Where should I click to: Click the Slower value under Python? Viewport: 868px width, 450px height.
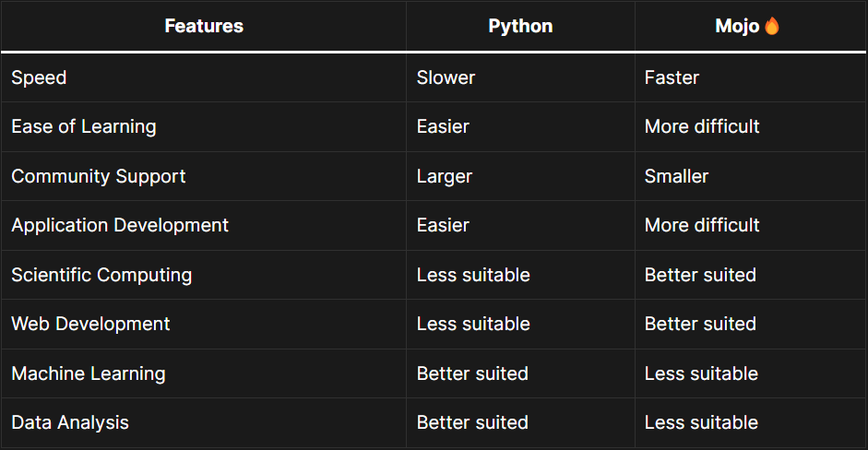click(x=446, y=77)
